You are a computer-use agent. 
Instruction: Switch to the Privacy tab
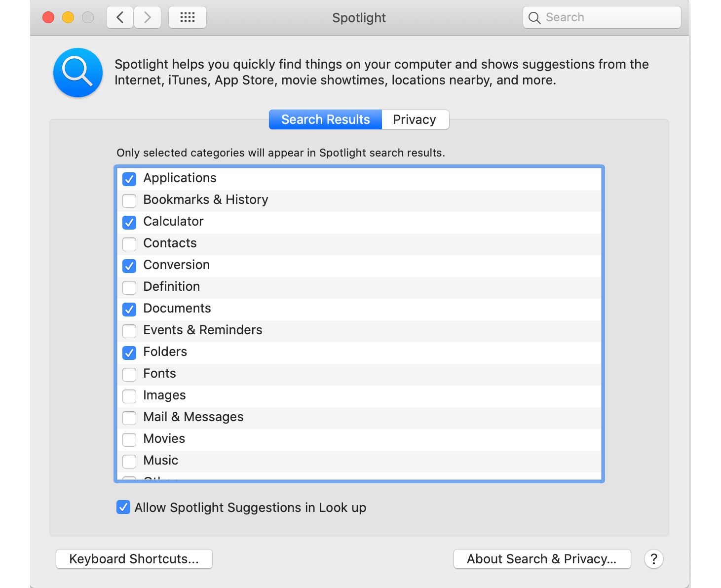click(x=415, y=119)
